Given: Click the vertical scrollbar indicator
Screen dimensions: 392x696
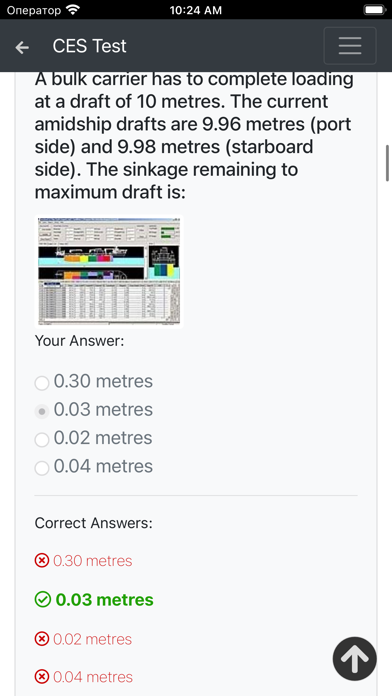Looking at the screenshot, I should click(x=388, y=163).
